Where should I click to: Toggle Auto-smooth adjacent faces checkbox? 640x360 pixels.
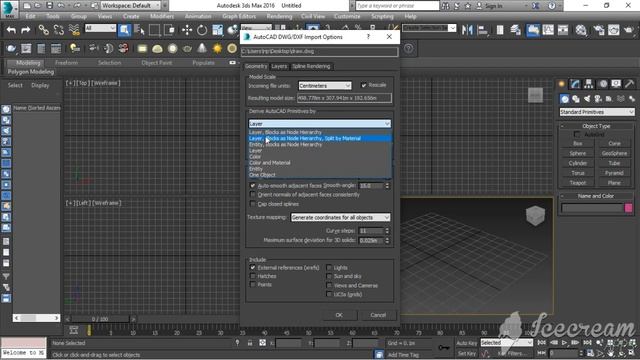click(x=253, y=185)
